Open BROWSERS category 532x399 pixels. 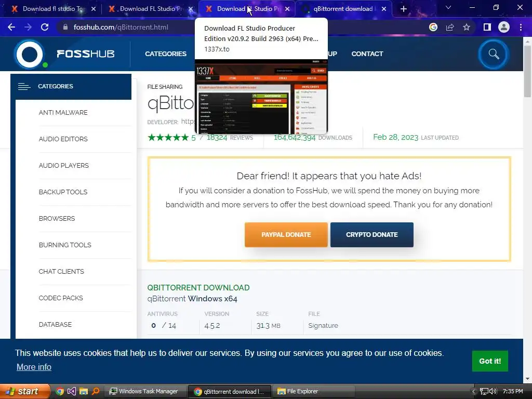[x=57, y=219]
